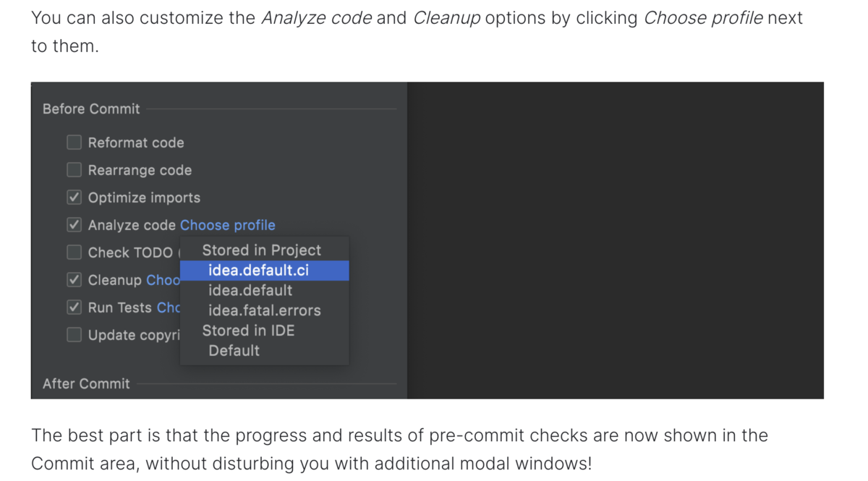Click the Before Commit section header
The image size is (868, 481).
point(91,109)
